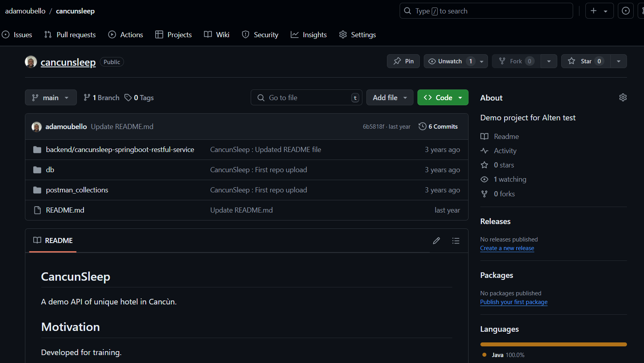Edit README with the pencil icon
Screen dimensions: 644x363
(x=436, y=241)
